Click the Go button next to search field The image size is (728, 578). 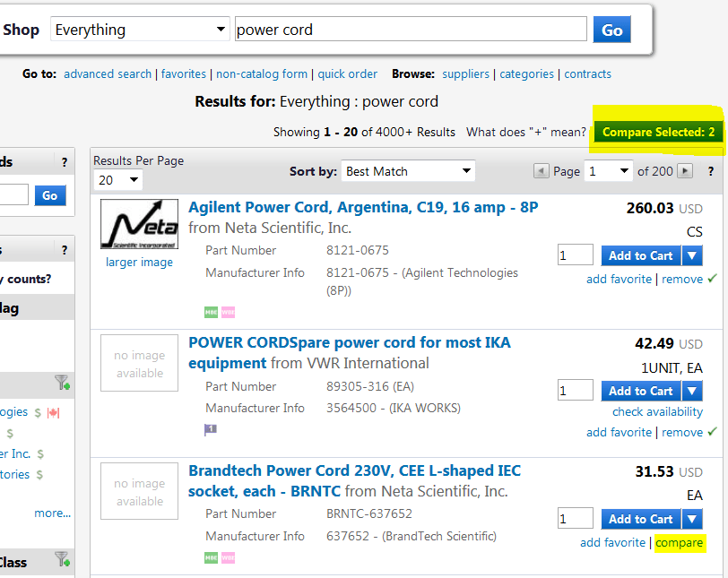pos(611,30)
